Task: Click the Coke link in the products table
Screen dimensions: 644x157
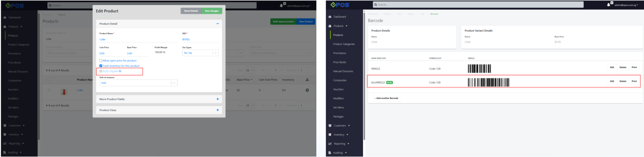Action: coord(80,90)
